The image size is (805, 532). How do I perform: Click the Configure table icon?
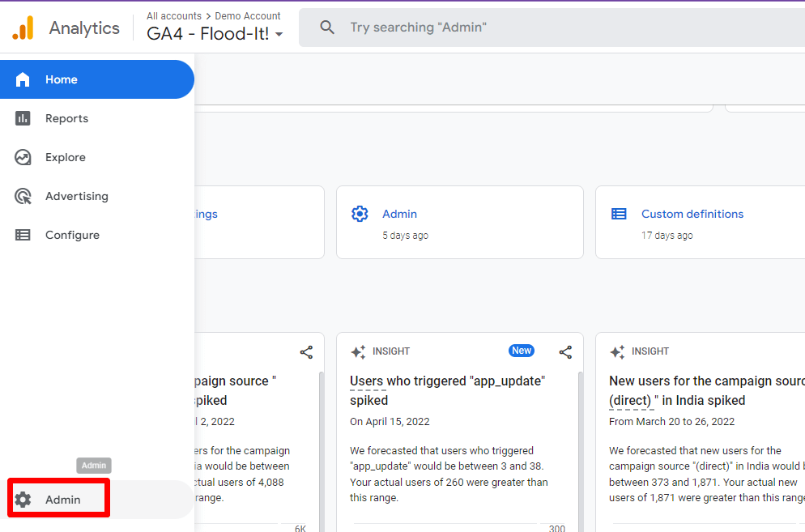point(23,235)
